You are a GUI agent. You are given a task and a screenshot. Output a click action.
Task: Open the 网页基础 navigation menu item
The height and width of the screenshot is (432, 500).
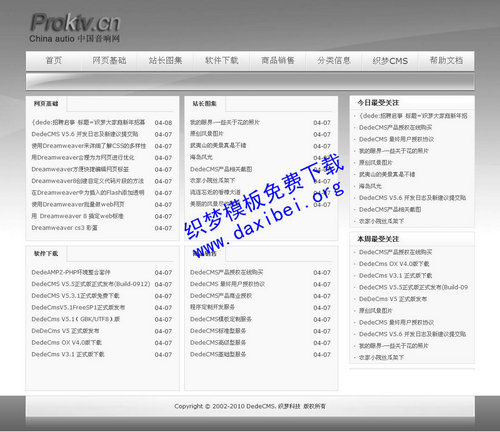coord(109,60)
